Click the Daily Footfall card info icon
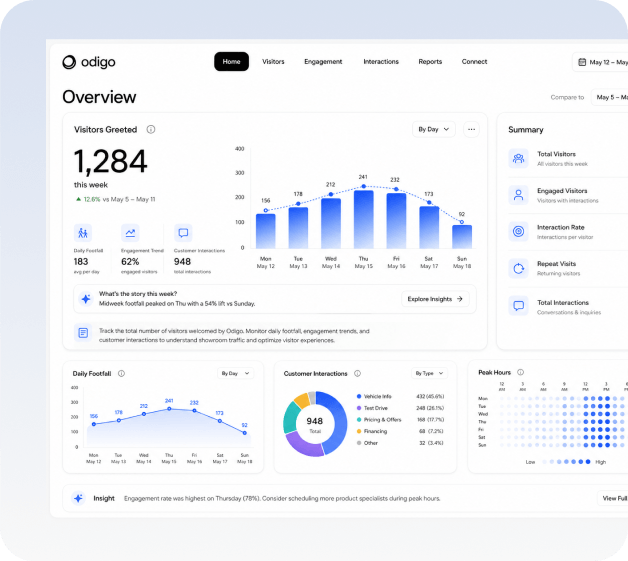This screenshot has width=628, height=561. pos(121,373)
